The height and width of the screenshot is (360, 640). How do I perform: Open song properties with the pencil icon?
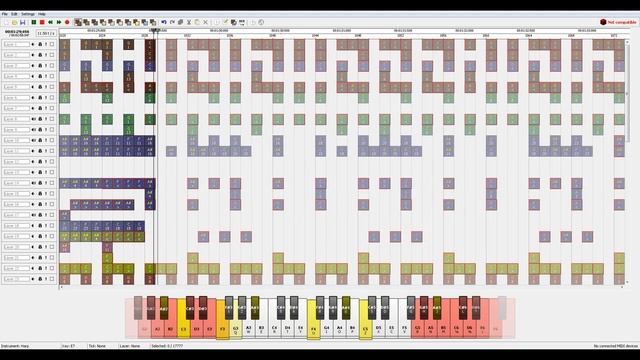pyautogui.click(x=225, y=22)
